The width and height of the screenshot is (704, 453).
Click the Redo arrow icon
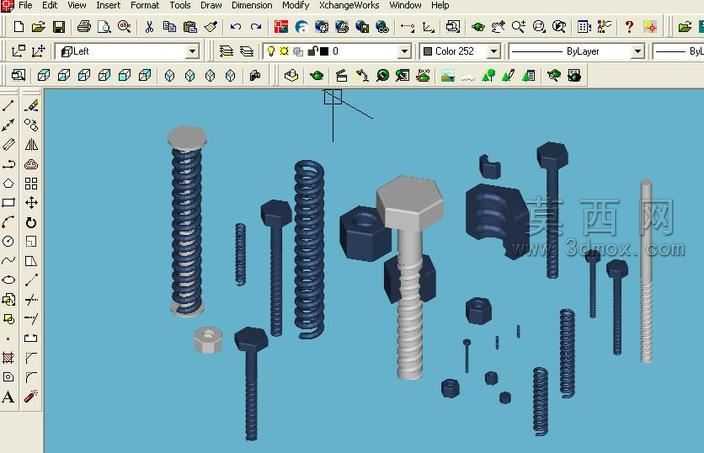256,27
